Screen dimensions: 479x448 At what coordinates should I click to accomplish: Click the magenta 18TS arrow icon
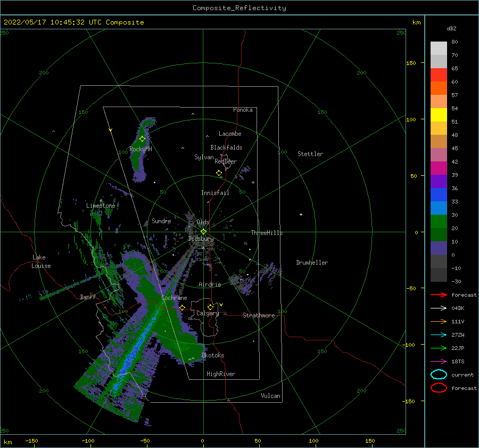[439, 362]
